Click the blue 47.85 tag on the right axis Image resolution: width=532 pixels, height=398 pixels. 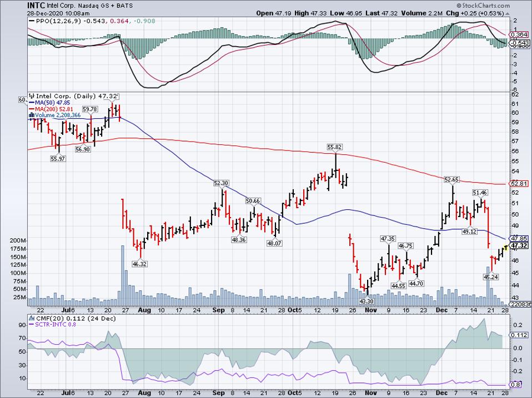point(519,239)
